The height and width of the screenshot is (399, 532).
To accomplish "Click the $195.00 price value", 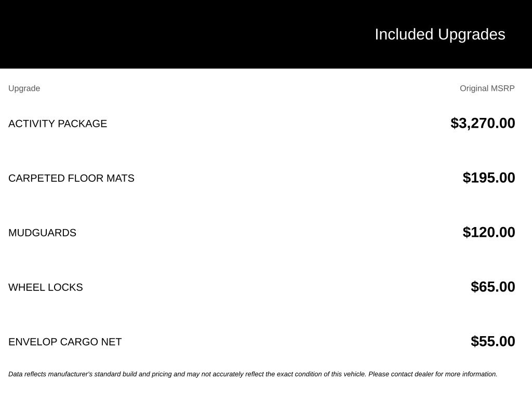I will [488, 178].
